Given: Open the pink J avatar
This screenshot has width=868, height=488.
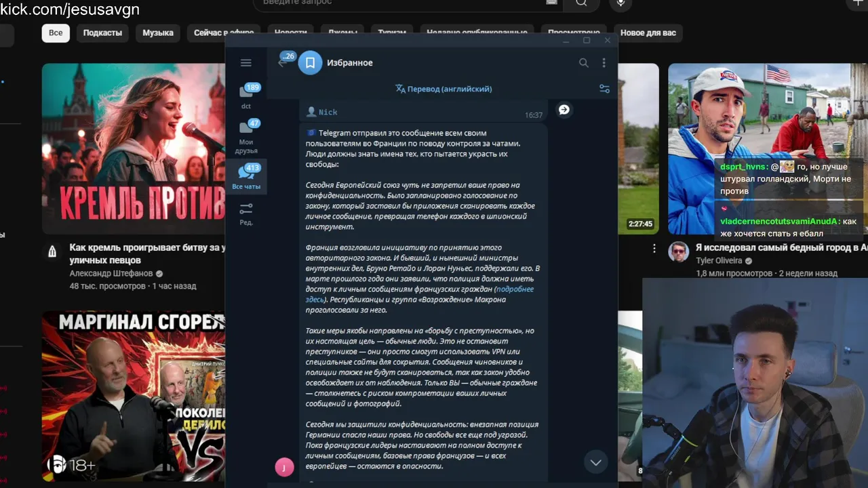Looking at the screenshot, I should 284,467.
